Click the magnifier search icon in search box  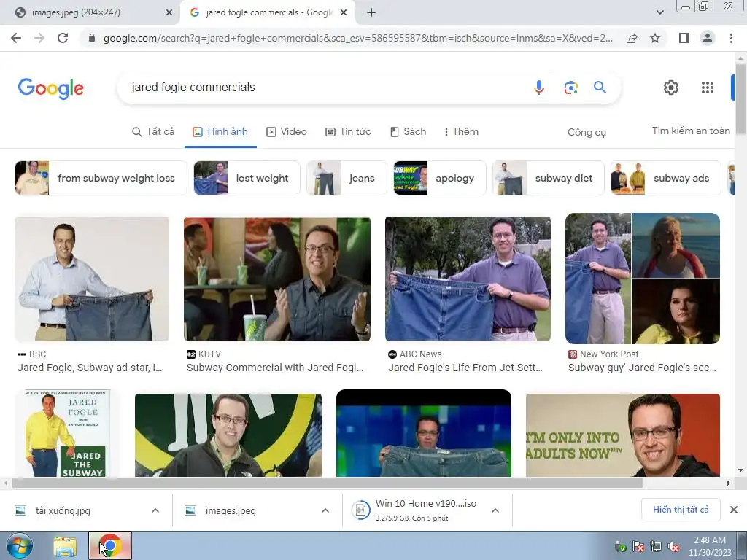click(600, 87)
